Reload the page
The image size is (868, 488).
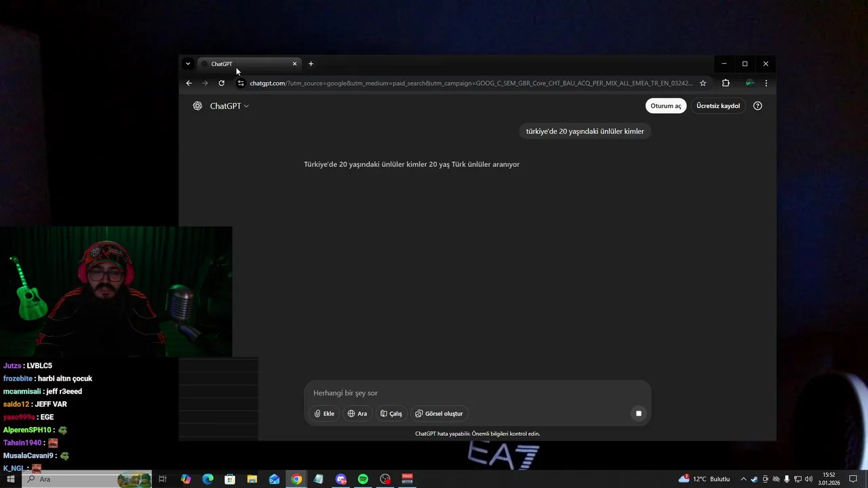[x=221, y=83]
